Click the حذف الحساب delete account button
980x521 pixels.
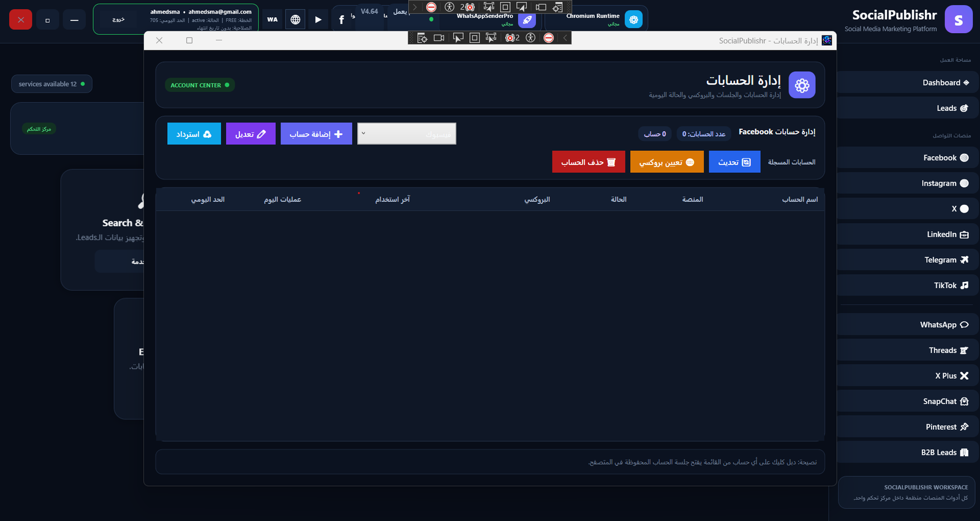pyautogui.click(x=589, y=162)
